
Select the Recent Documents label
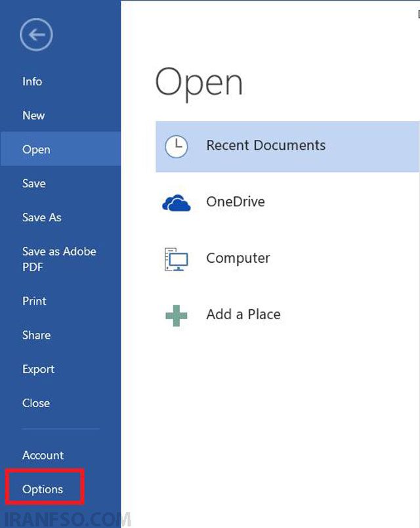pos(266,146)
